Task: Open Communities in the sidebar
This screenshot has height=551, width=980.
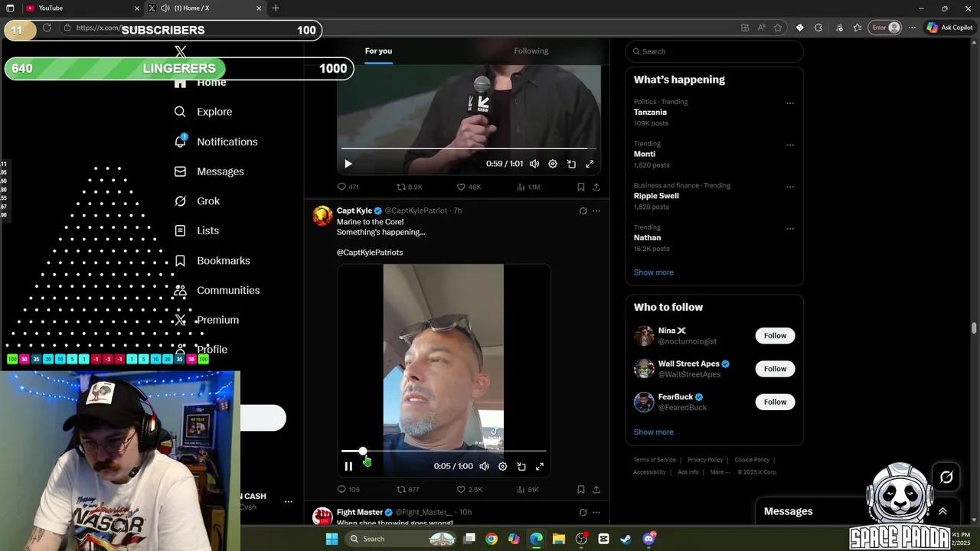Action: [217, 290]
